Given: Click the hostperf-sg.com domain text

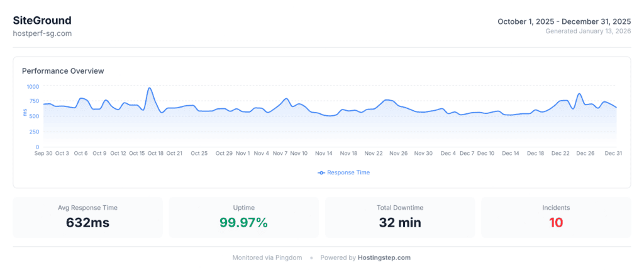Looking at the screenshot, I should coord(42,33).
